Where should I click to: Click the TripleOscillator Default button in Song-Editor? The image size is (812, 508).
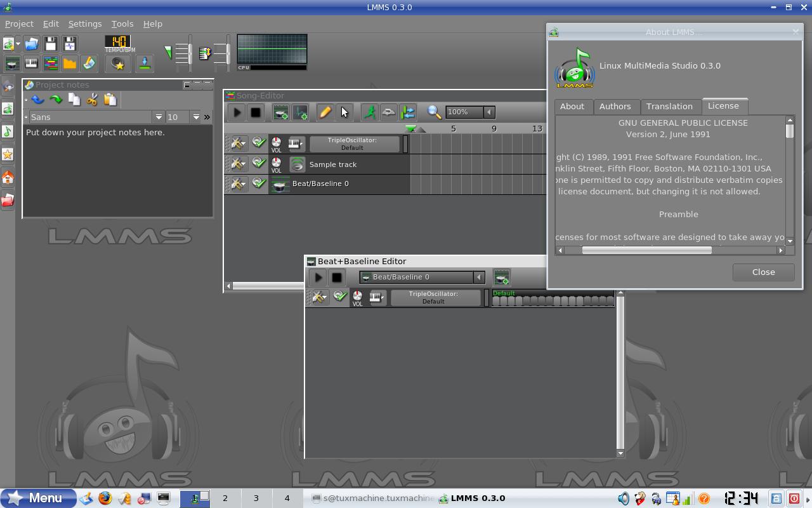coord(355,144)
